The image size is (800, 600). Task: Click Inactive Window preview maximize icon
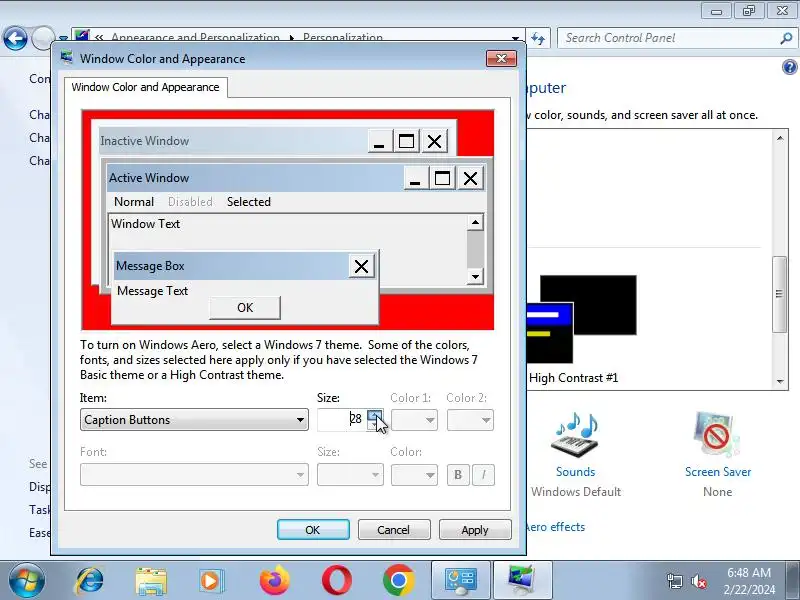pos(407,141)
